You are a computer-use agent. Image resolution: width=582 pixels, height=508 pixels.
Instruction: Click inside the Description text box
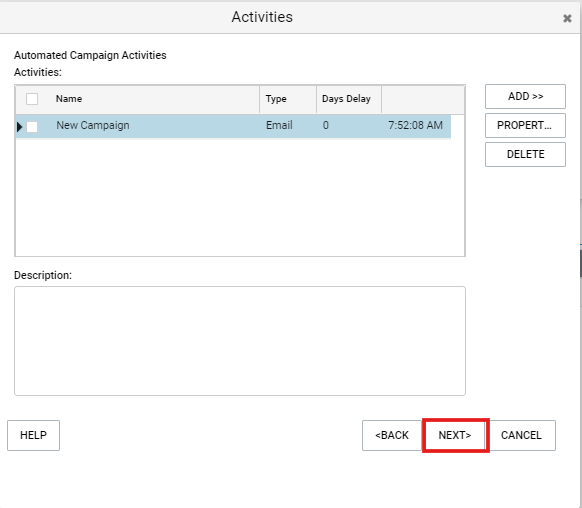click(240, 341)
